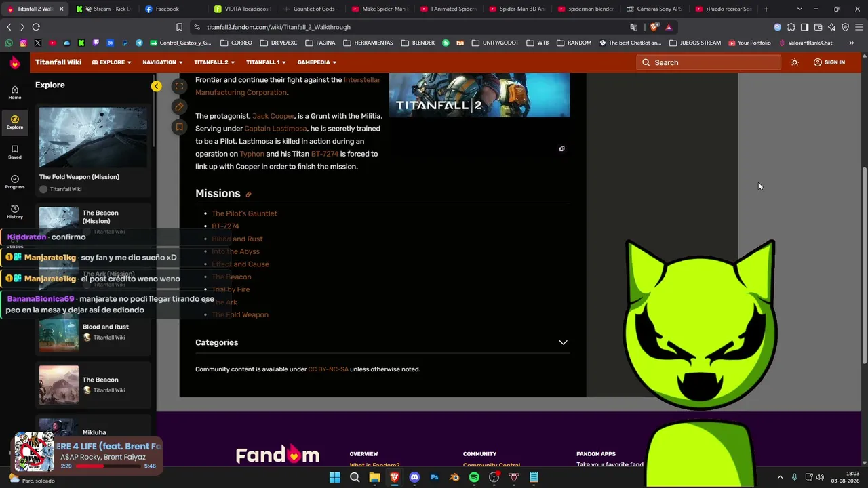Expand the GAMEPEDIA dropdown menu
The image size is (868, 488).
(x=317, y=62)
